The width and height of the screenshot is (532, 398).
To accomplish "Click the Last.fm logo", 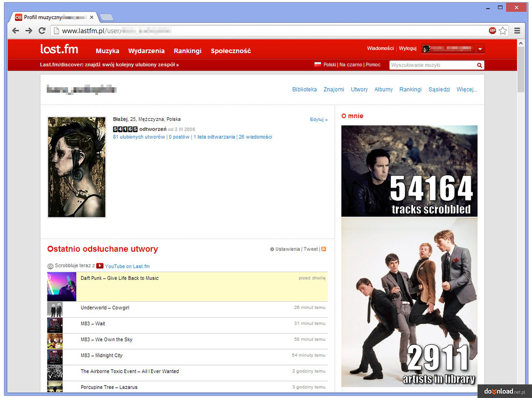I will pos(59,49).
